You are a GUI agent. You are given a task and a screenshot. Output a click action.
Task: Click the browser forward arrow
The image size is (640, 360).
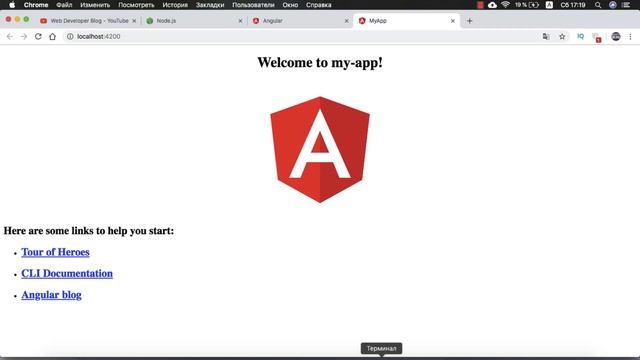click(24, 36)
